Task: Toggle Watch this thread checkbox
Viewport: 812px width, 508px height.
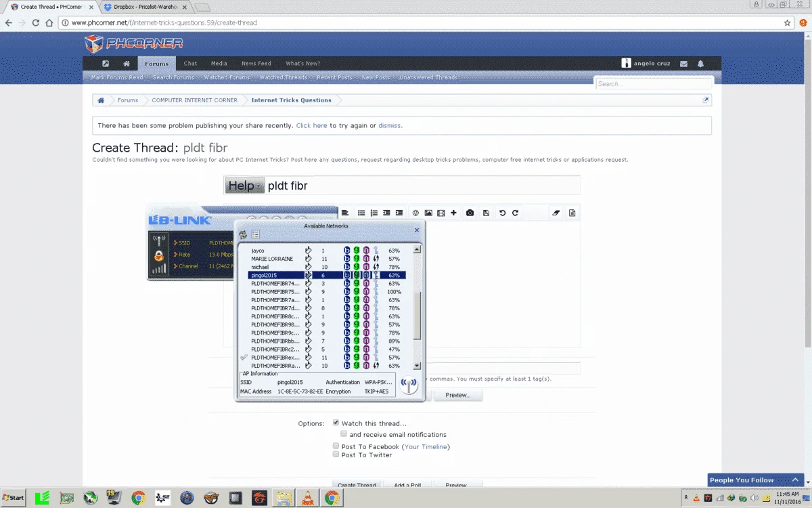Action: (x=336, y=423)
